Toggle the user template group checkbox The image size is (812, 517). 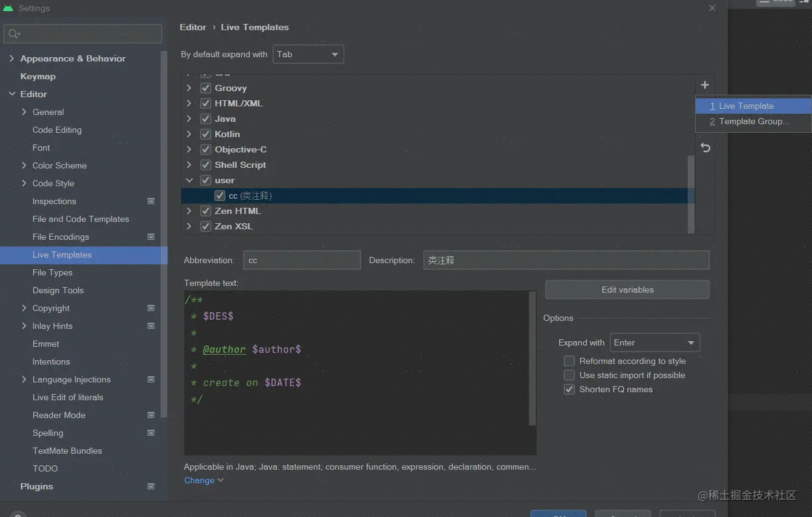[x=205, y=180]
